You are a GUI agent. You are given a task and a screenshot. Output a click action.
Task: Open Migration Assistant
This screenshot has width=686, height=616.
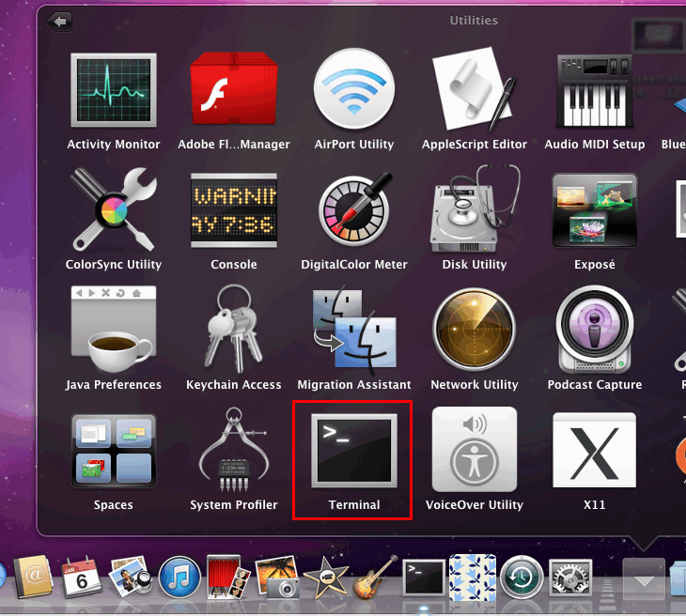[x=354, y=331]
